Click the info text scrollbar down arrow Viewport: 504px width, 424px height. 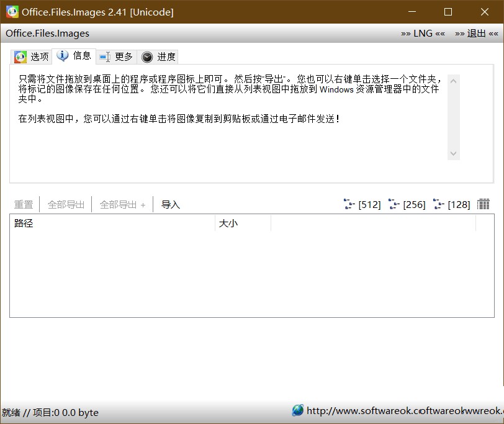pos(454,153)
